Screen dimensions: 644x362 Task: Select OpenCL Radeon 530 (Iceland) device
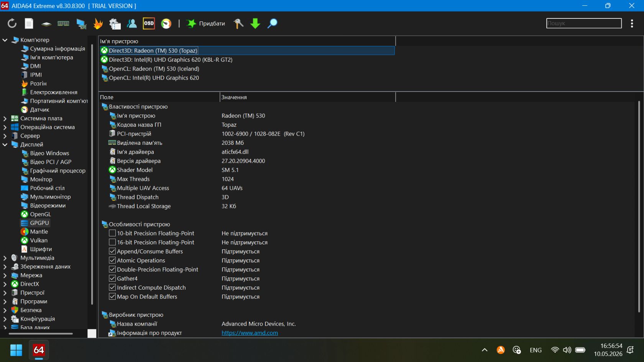coord(154,69)
